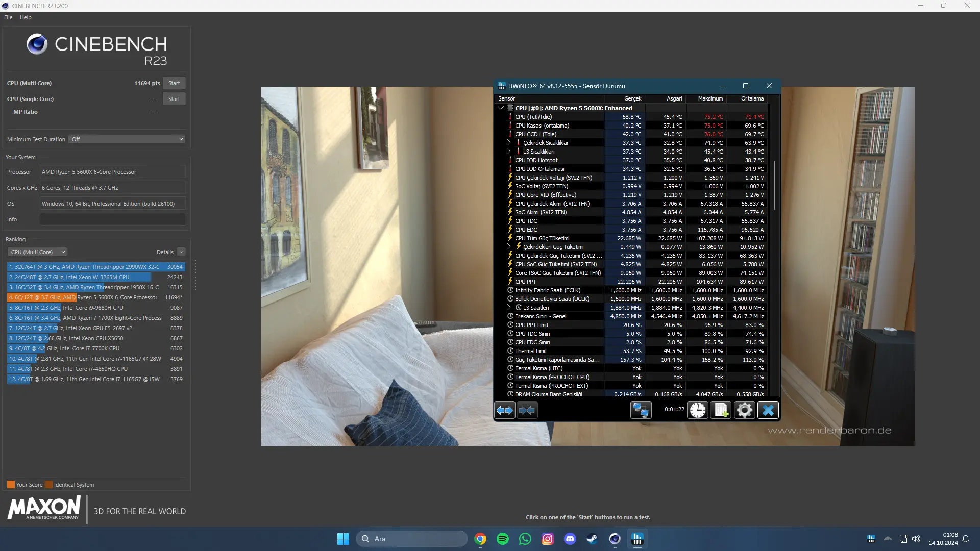The width and height of the screenshot is (980, 551).
Task: Close sensors with blue X icon
Action: (768, 410)
